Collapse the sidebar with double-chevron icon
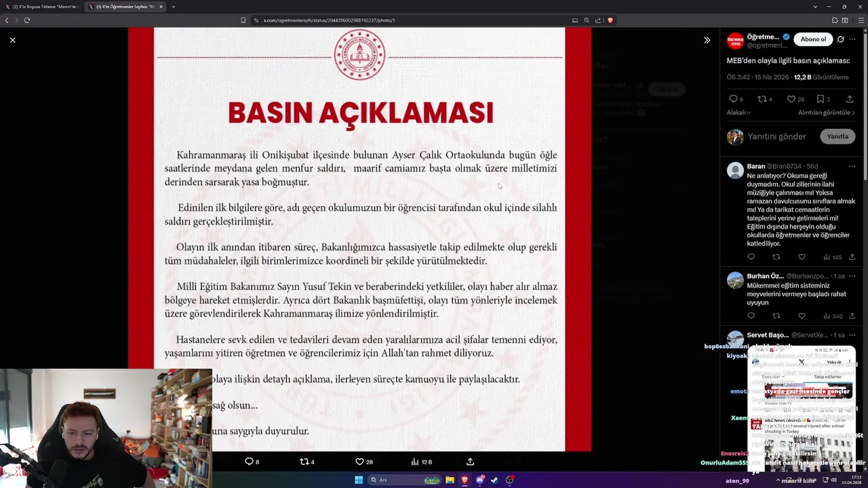Image resolution: width=868 pixels, height=488 pixels. coord(707,40)
